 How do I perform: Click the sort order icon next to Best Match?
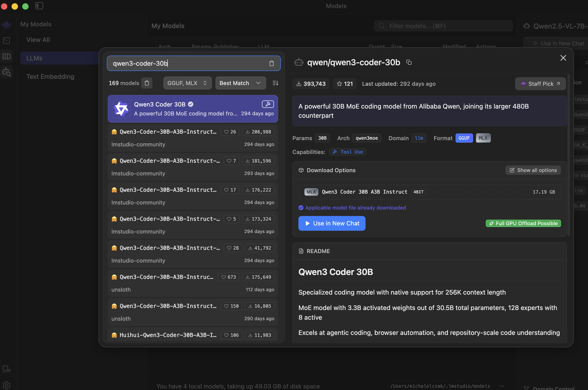click(275, 83)
